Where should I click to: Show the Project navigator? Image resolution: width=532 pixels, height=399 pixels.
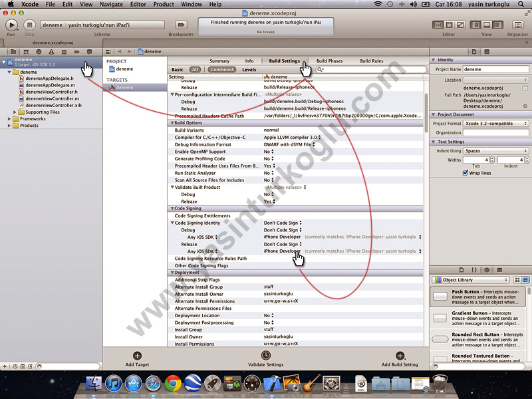tap(13, 52)
